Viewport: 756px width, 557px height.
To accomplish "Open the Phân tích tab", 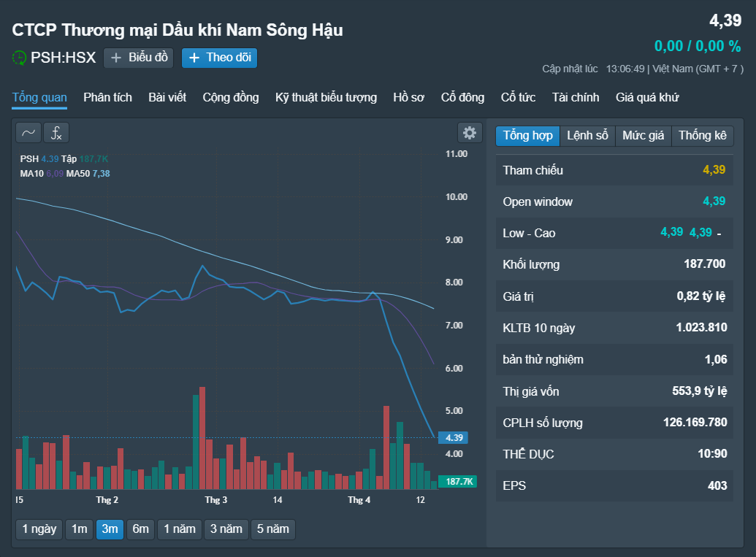I will click(x=107, y=97).
